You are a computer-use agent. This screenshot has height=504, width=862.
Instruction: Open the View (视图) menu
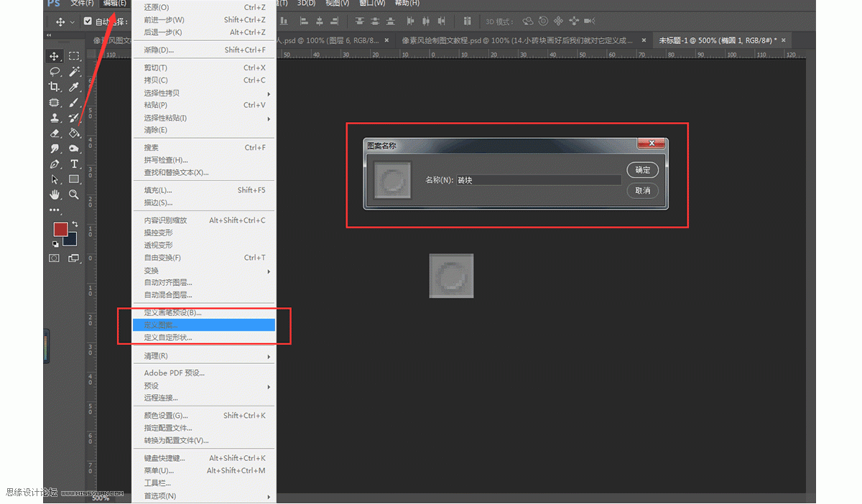tap(337, 4)
